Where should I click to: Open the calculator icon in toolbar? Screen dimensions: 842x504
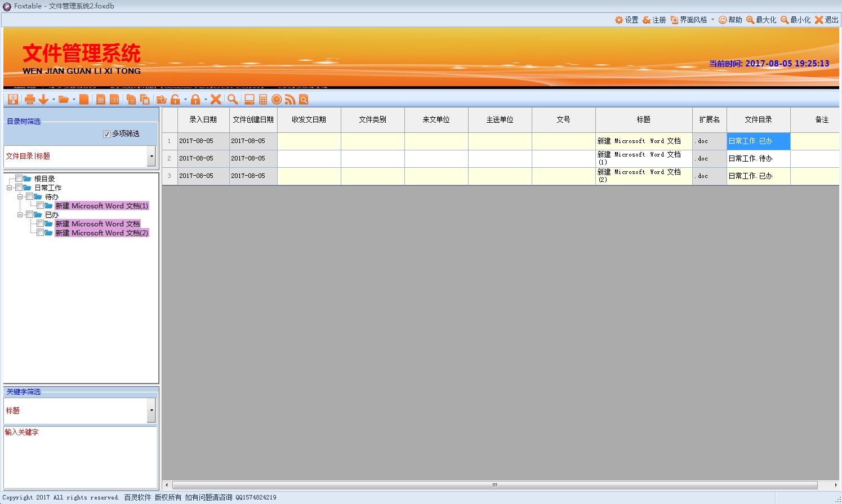(263, 100)
